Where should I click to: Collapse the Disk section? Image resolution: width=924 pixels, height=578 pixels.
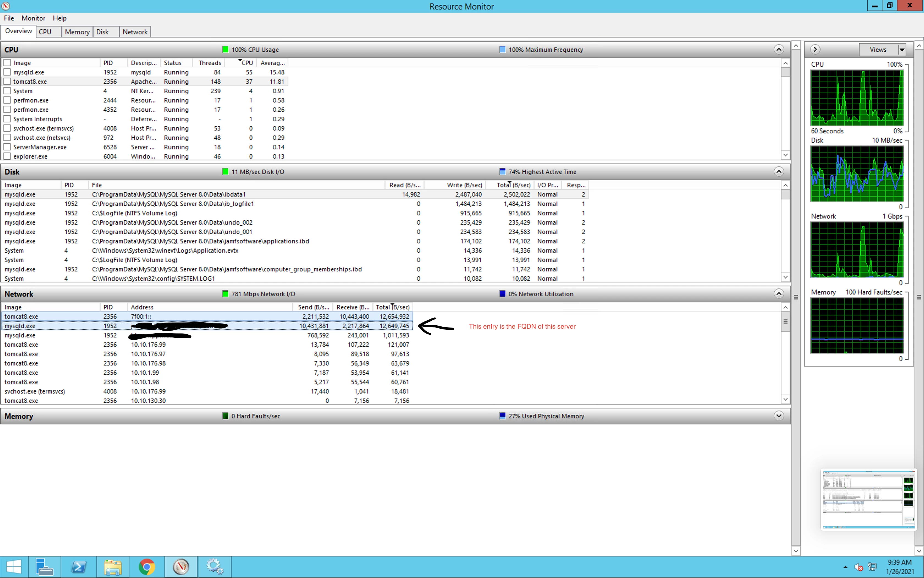point(779,171)
